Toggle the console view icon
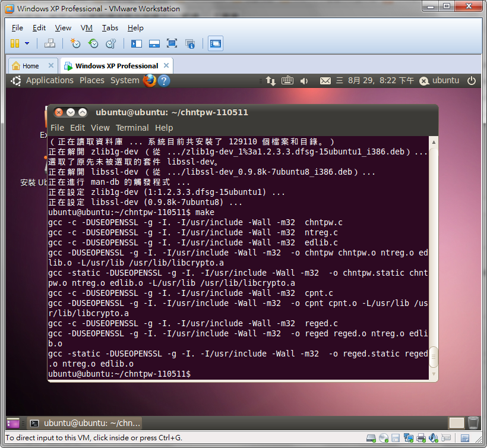The width and height of the screenshot is (487, 448). [215, 43]
